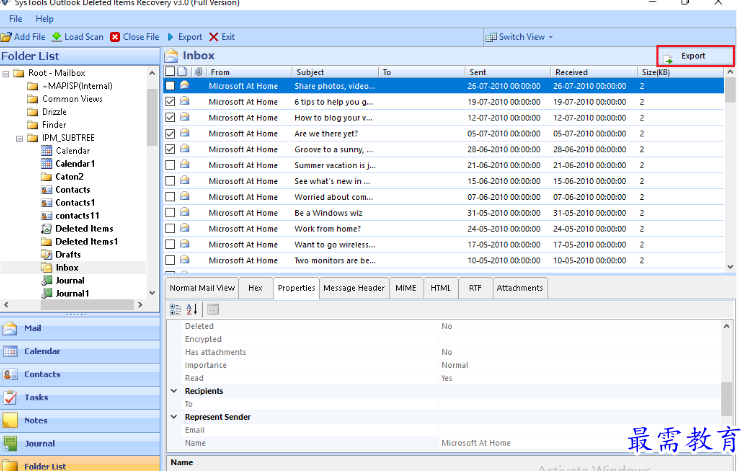Check the 'Worried about com...' email
The height and width of the screenshot is (471, 749).
[x=170, y=197]
